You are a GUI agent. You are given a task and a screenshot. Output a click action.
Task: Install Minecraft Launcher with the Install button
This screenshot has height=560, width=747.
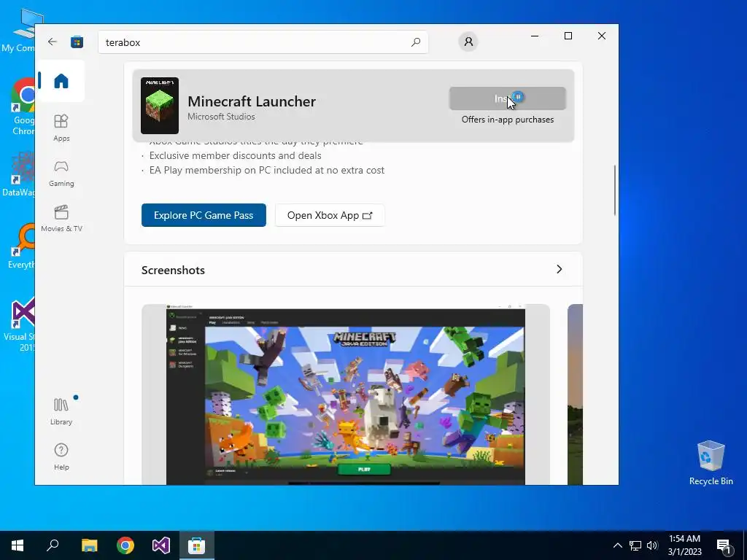click(x=508, y=98)
